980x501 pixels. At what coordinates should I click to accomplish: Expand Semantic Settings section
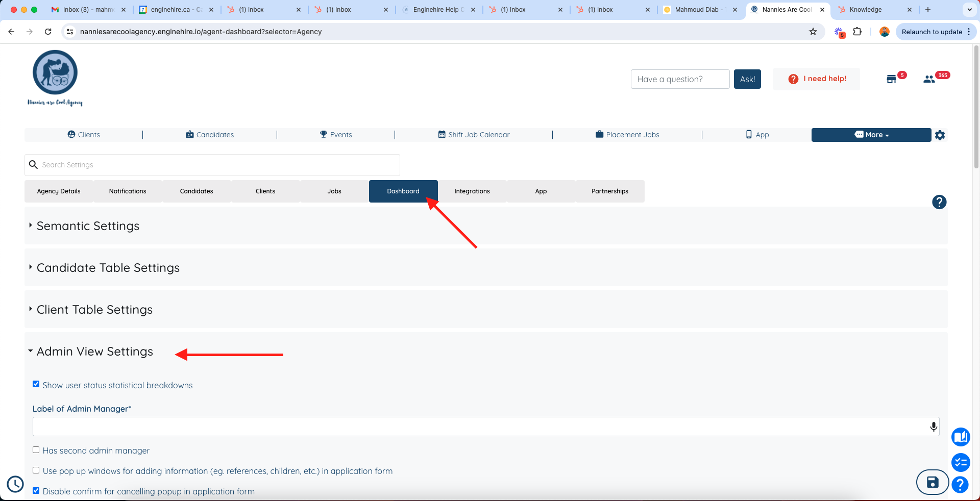point(88,226)
